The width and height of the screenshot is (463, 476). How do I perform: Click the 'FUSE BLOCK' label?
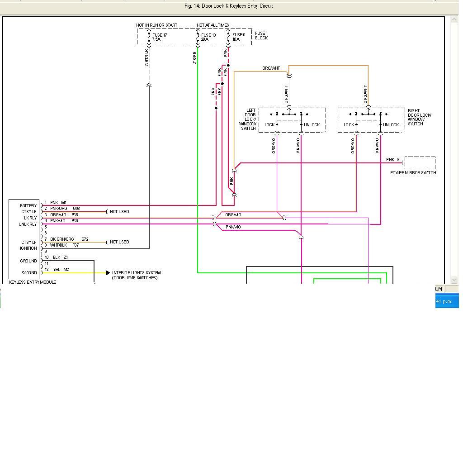261,35
